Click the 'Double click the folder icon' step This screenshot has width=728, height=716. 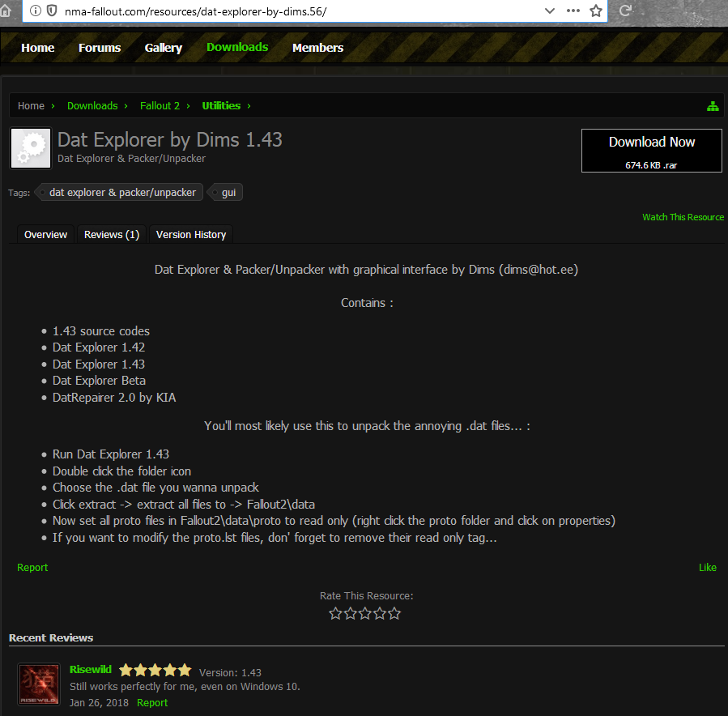pos(121,471)
